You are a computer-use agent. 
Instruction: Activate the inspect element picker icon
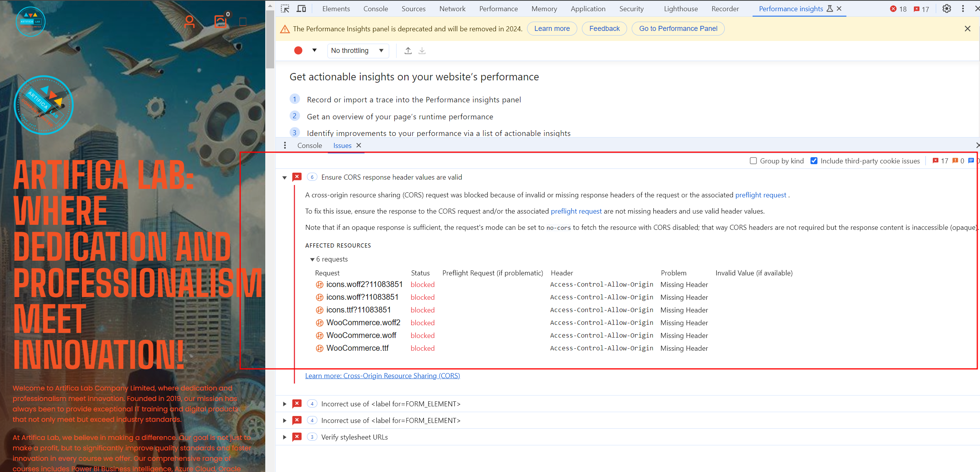point(285,8)
